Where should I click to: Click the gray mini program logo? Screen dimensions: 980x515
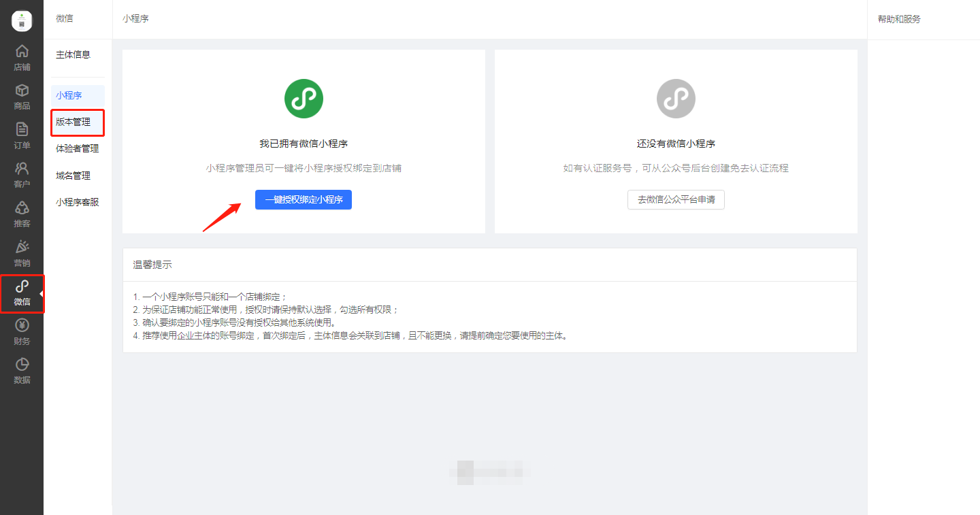676,99
